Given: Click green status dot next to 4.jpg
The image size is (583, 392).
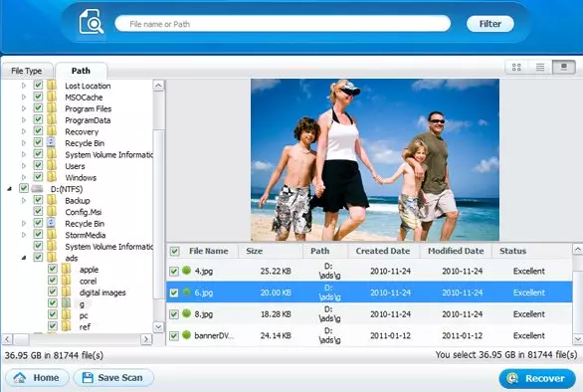Looking at the screenshot, I should point(187,271).
